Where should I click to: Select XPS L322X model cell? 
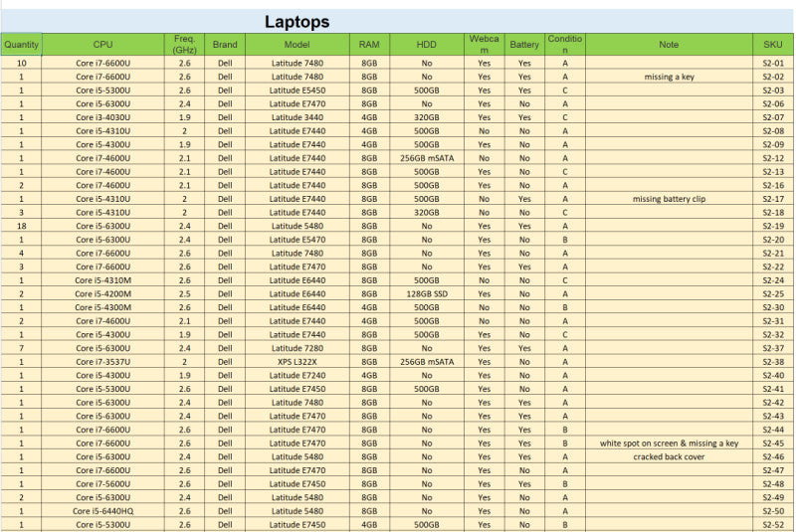tap(298, 362)
